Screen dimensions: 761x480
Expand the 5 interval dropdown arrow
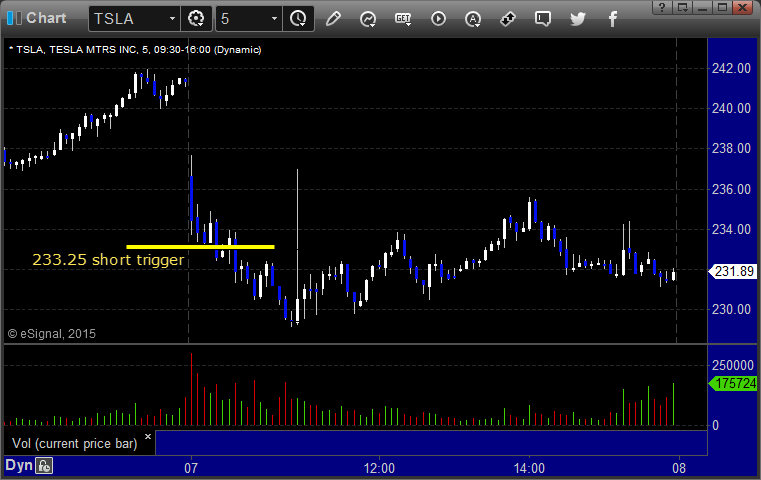pos(274,19)
